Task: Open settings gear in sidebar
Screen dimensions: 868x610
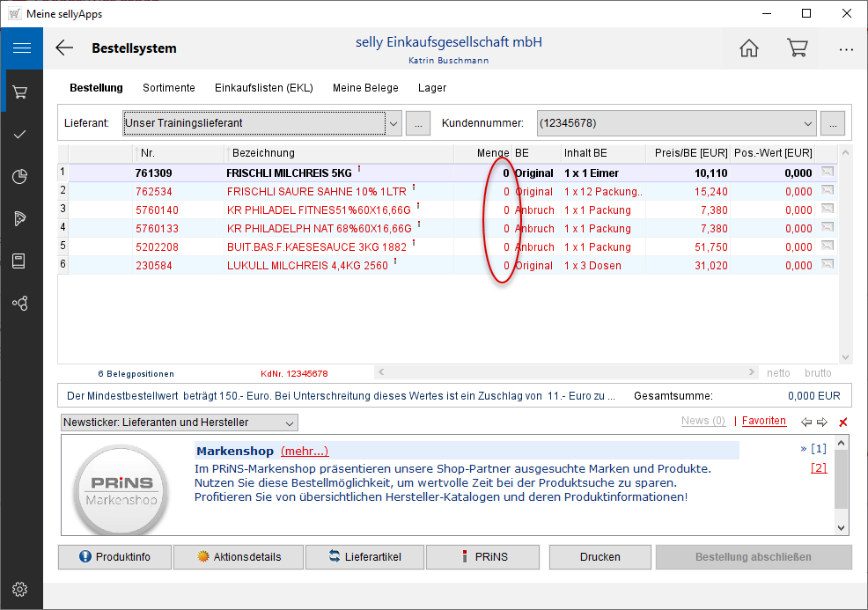Action: [x=20, y=589]
